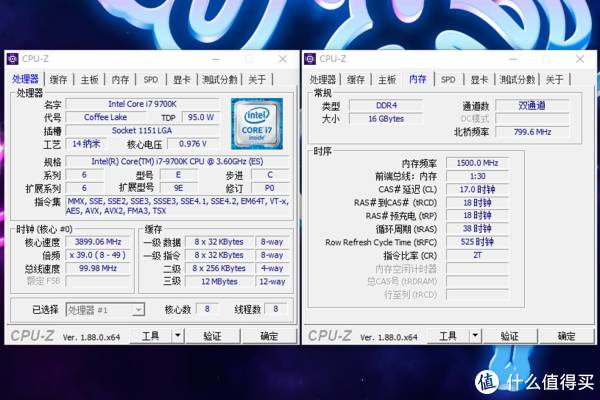
Task: Open the SPD tab in left CPU-Z window
Action: coord(151,80)
